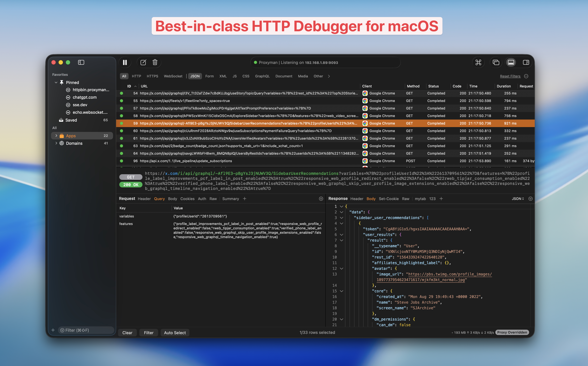The height and width of the screenshot is (366, 588).
Task: Enable the GraphQL content filter
Action: pos(262,76)
